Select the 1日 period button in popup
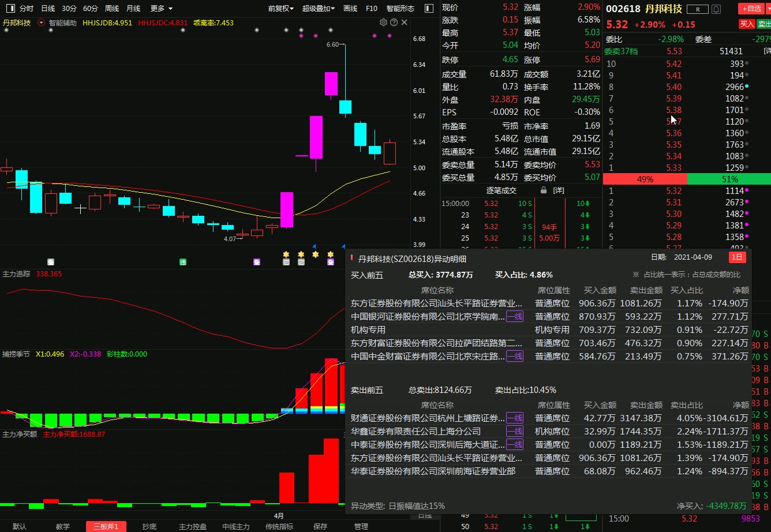This screenshot has width=771, height=532. (x=738, y=257)
